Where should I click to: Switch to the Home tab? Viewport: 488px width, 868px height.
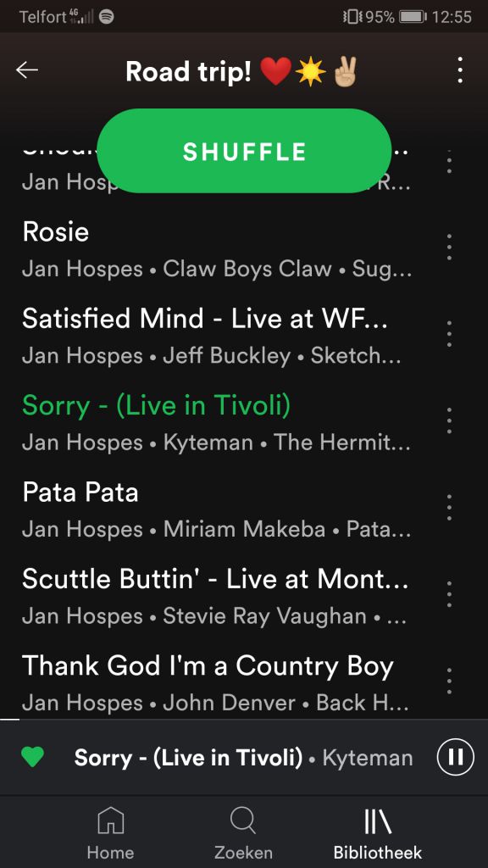tap(111, 832)
